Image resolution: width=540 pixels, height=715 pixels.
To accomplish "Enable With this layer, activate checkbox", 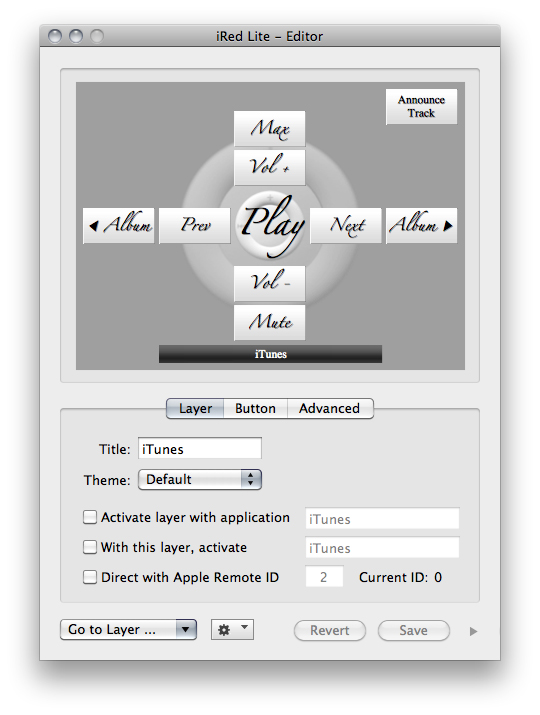I will (x=90, y=547).
